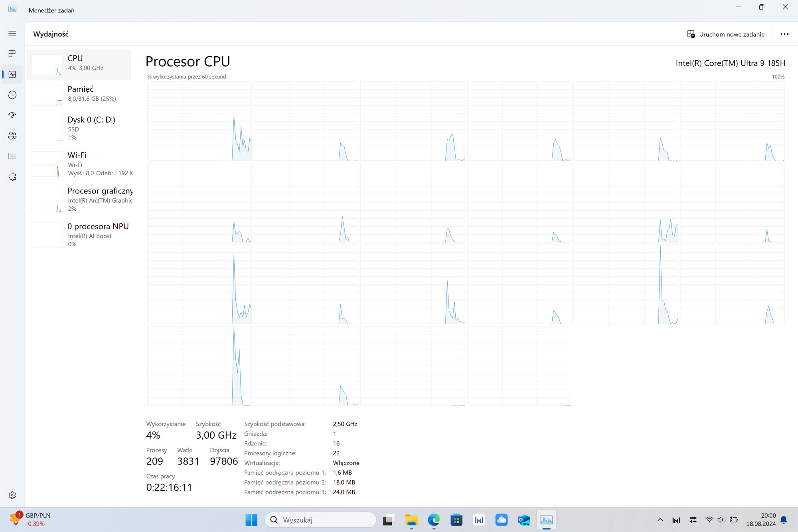Open Users page icon
The width and height of the screenshot is (798, 532).
click(12, 136)
